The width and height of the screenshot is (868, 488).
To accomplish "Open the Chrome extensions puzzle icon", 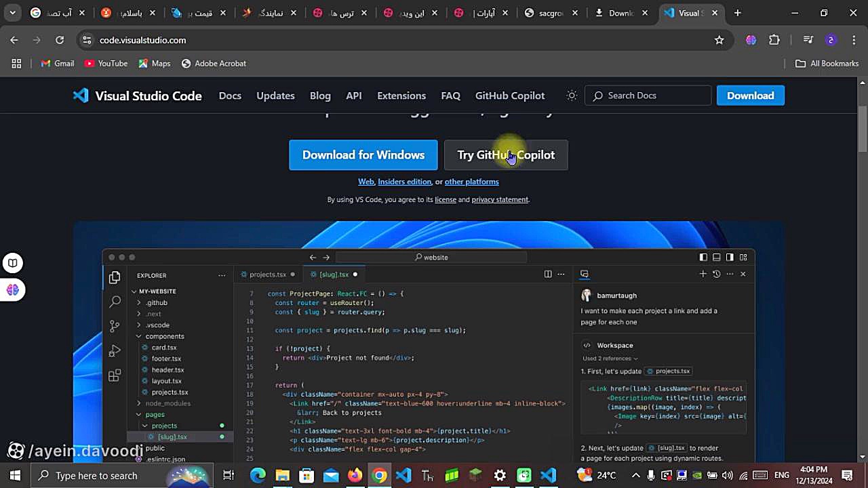I will 774,40.
